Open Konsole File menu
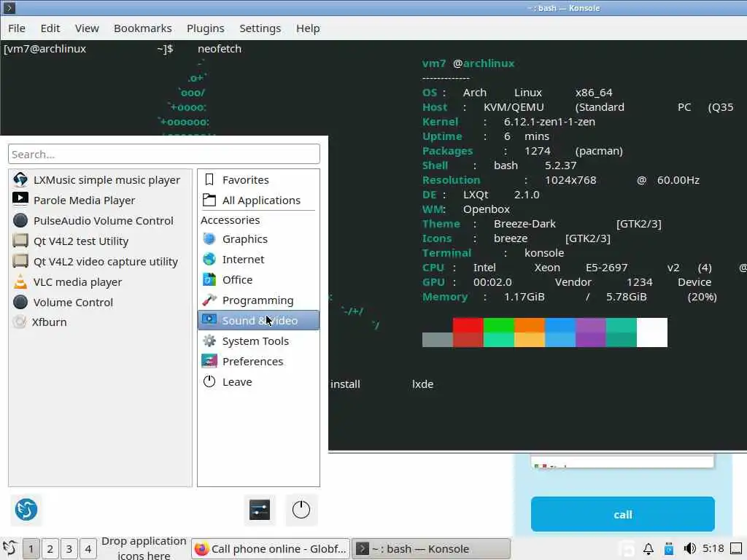The width and height of the screenshot is (747, 560). click(17, 28)
